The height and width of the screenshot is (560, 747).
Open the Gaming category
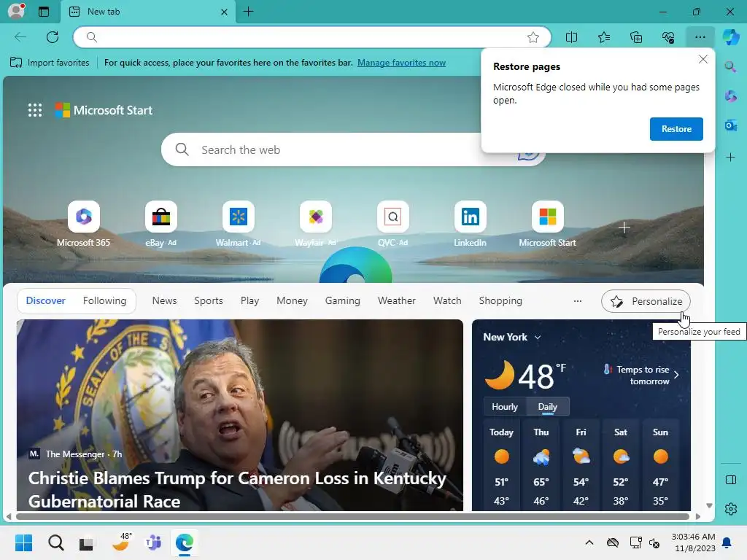point(343,300)
